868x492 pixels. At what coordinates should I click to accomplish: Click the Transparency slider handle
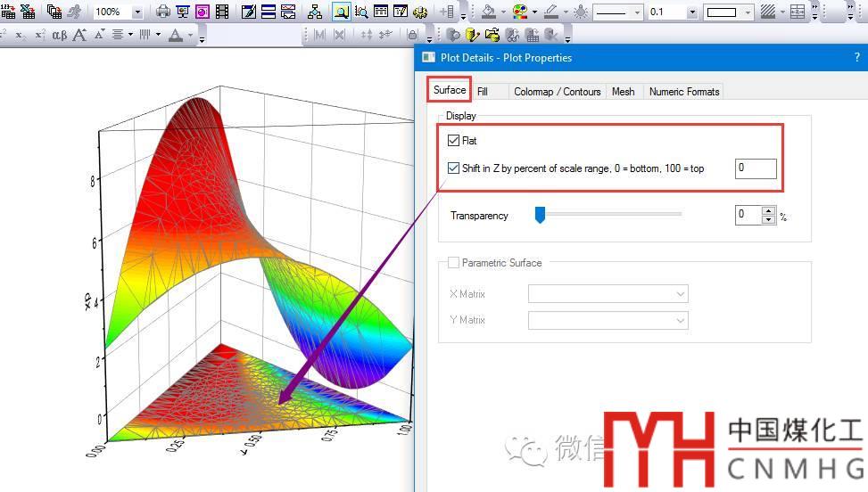tap(540, 215)
